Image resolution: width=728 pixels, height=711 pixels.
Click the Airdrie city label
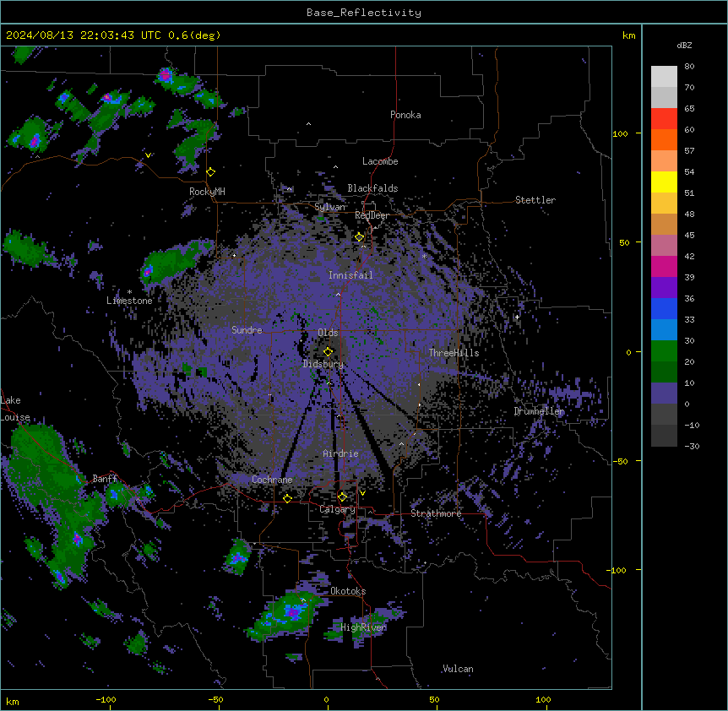[x=340, y=453]
